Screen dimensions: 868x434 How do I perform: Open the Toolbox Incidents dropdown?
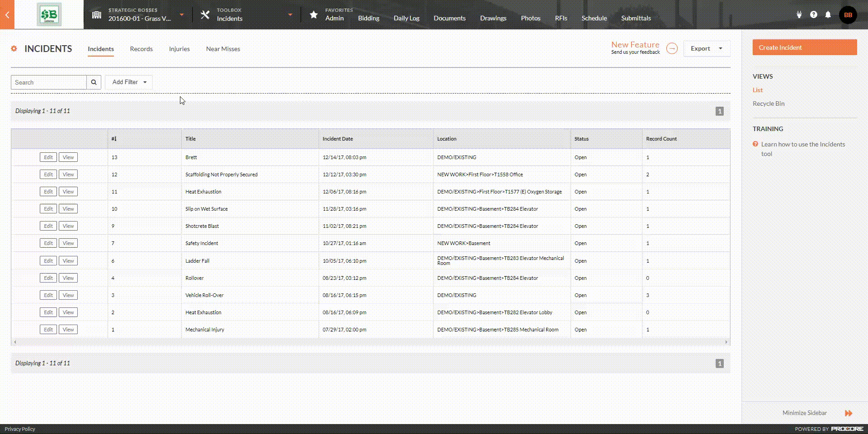pos(290,15)
